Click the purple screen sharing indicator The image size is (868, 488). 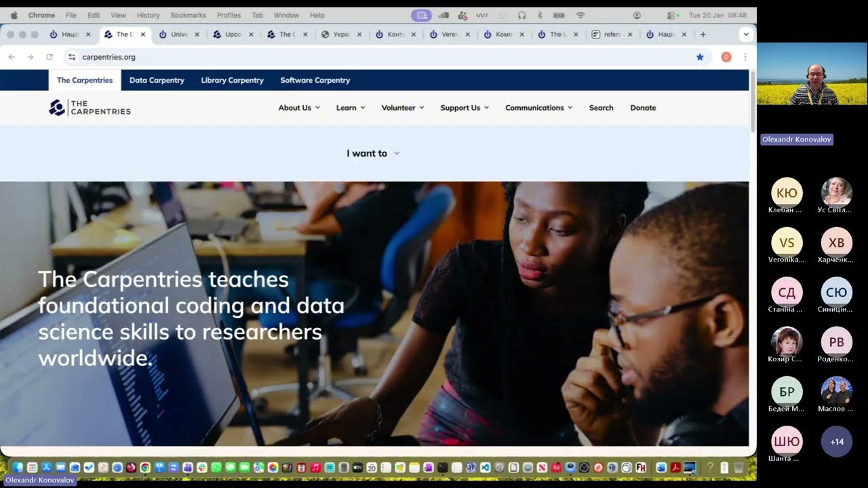tap(422, 15)
